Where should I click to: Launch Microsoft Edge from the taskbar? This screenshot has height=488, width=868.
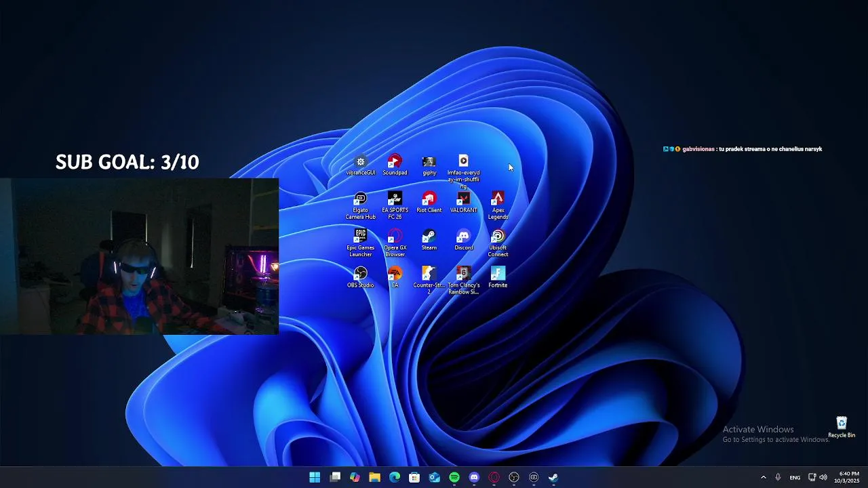tap(395, 477)
